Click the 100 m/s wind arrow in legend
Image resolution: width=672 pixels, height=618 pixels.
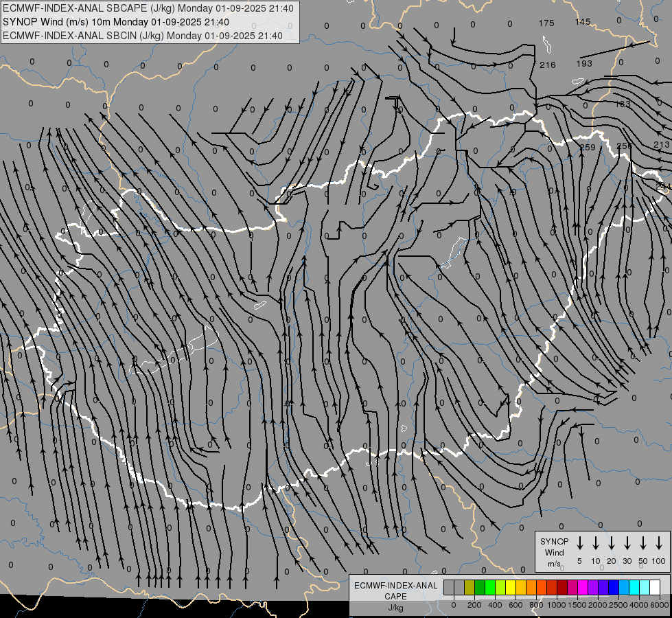pyautogui.click(x=659, y=543)
